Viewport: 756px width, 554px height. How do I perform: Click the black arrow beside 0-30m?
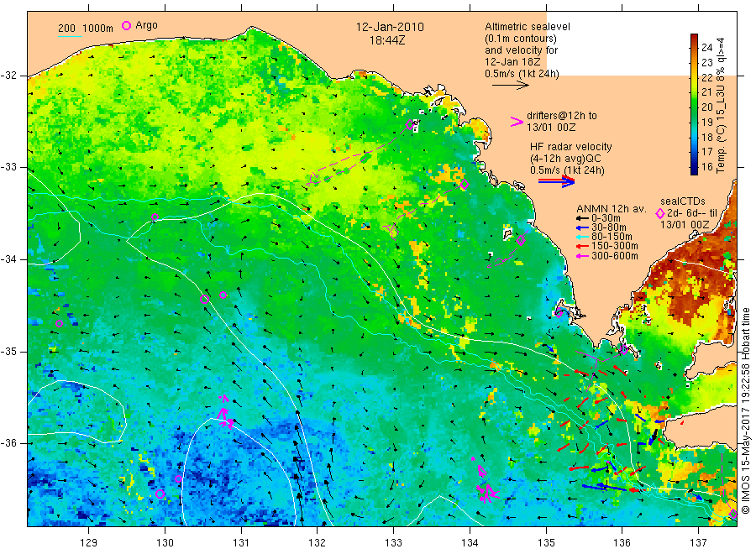coord(582,218)
